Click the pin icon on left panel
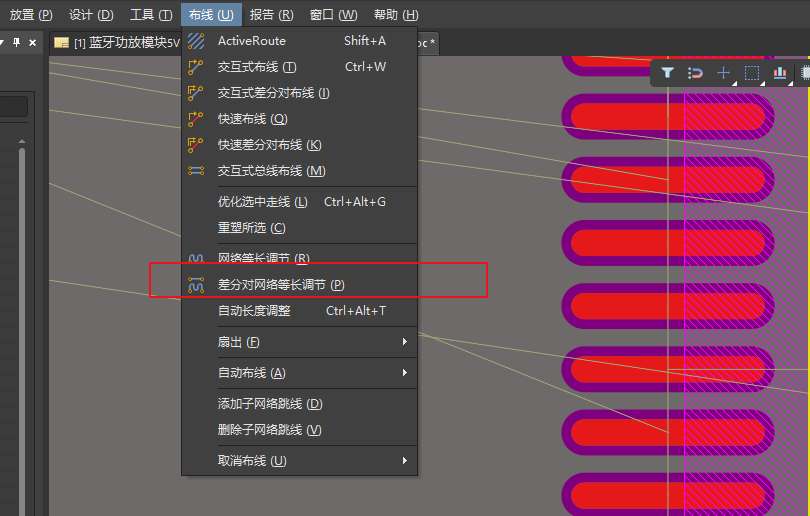 [x=17, y=42]
